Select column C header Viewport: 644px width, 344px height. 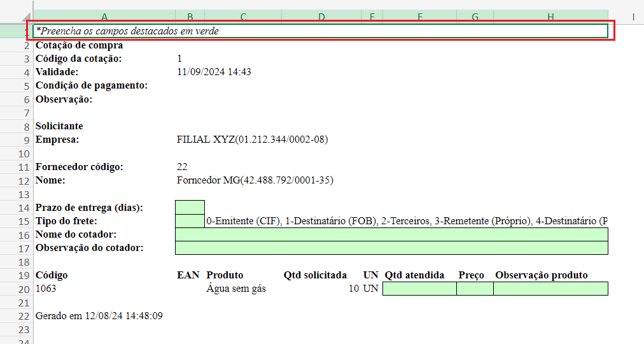243,17
